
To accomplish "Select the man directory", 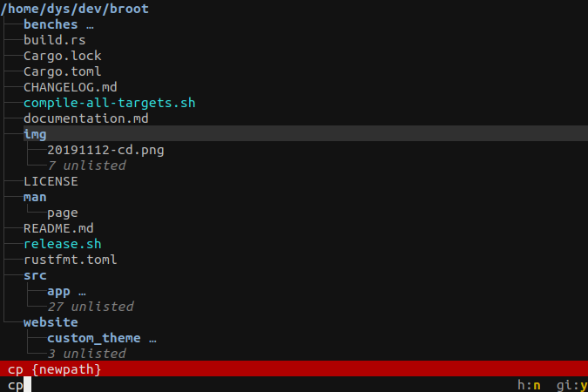I will [35, 197].
